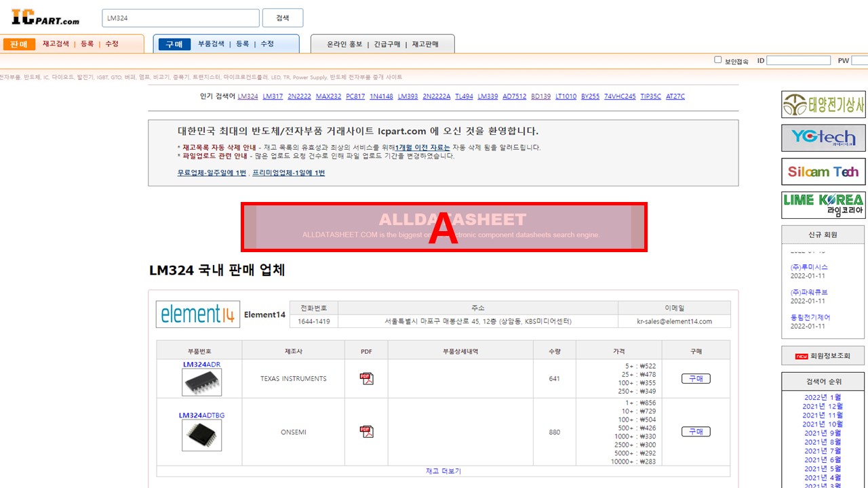Select the 판매 tab
Image resolution: width=868 pixels, height=488 pixels.
coord(19,44)
